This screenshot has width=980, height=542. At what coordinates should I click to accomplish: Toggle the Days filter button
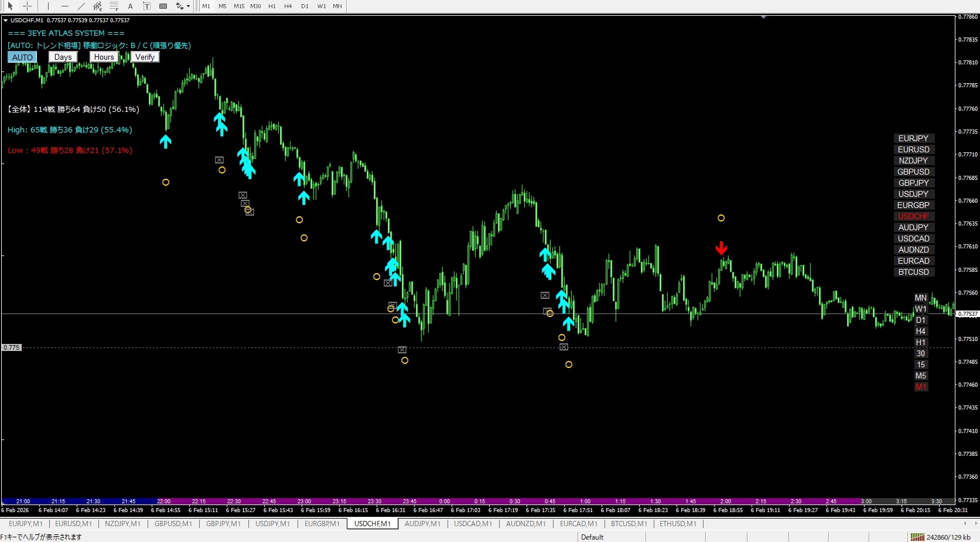tap(63, 57)
